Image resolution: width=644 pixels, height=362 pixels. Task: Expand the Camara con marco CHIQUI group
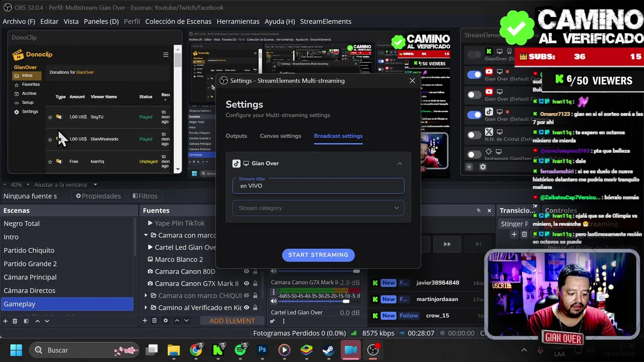click(x=146, y=296)
